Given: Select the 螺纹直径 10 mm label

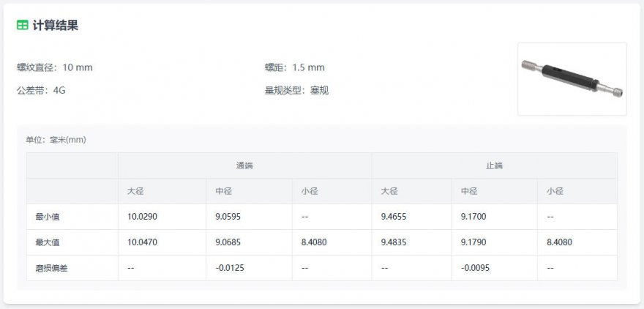Looking at the screenshot, I should [55, 67].
